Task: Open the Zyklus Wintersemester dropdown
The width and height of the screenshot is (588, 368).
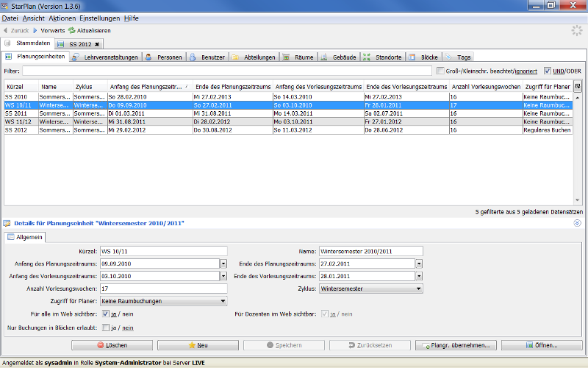Action: (x=371, y=289)
